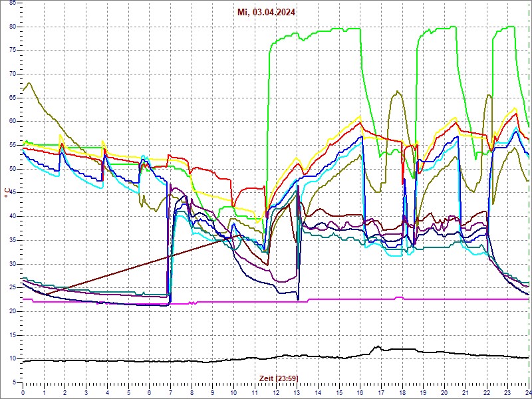
Task: Click the black curve near 10 °C
Action: click(199, 360)
